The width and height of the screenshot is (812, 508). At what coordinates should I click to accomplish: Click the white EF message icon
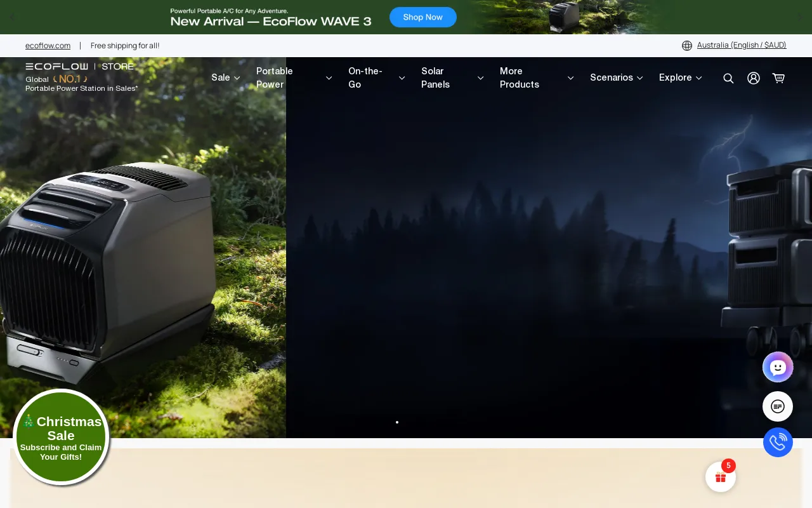pyautogui.click(x=778, y=406)
